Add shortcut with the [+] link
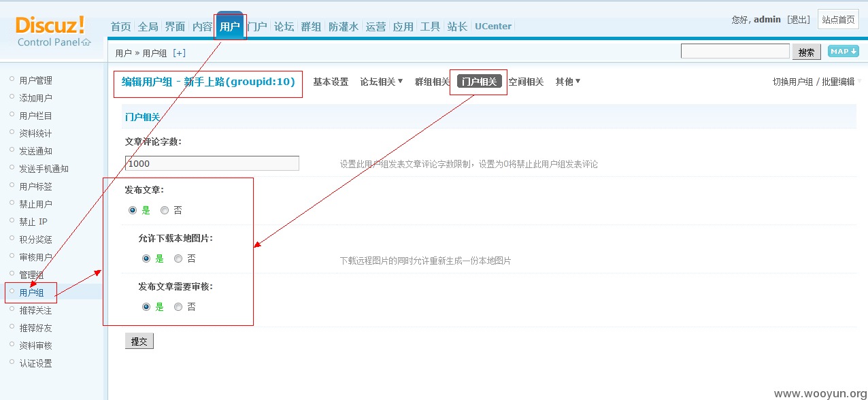 (x=179, y=53)
